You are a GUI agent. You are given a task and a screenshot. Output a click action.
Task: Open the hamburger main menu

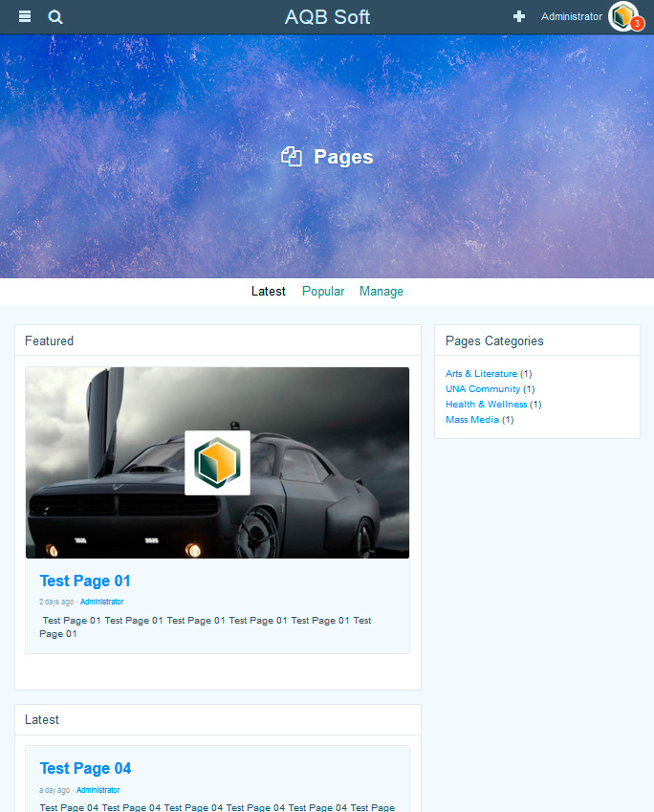coord(25,17)
